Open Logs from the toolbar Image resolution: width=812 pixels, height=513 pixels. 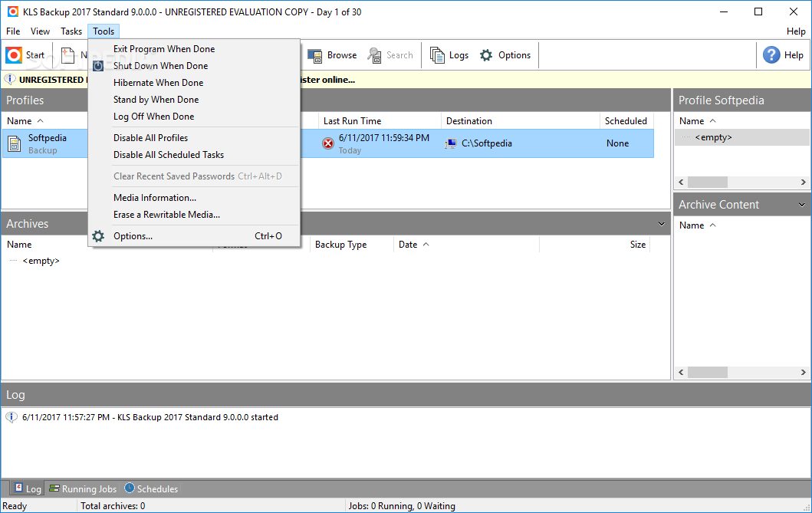tap(449, 55)
